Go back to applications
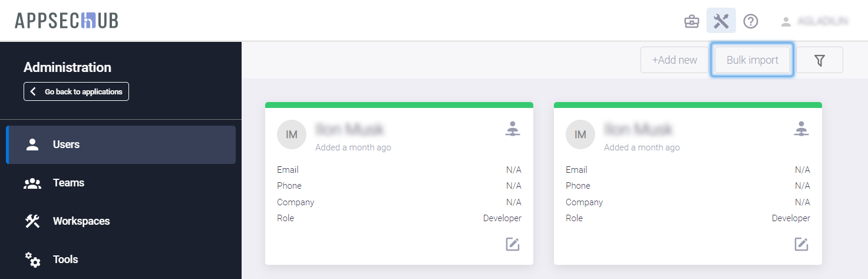 coord(77,91)
